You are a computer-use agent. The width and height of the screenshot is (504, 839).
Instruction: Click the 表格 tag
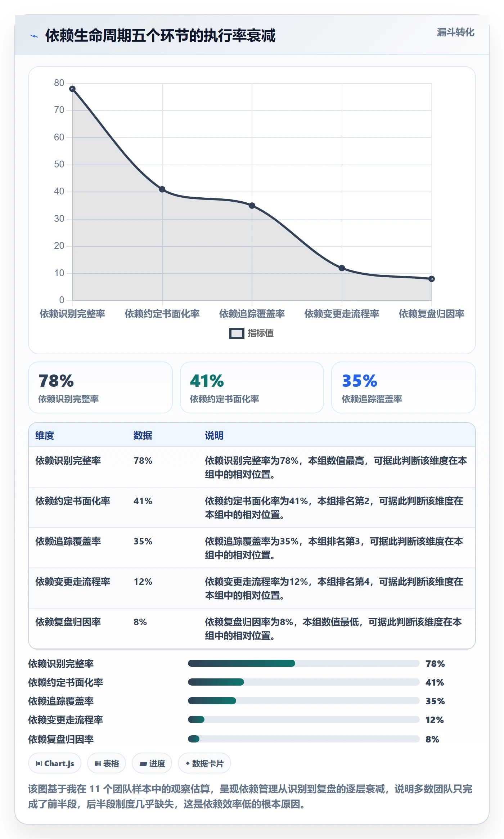pyautogui.click(x=107, y=763)
